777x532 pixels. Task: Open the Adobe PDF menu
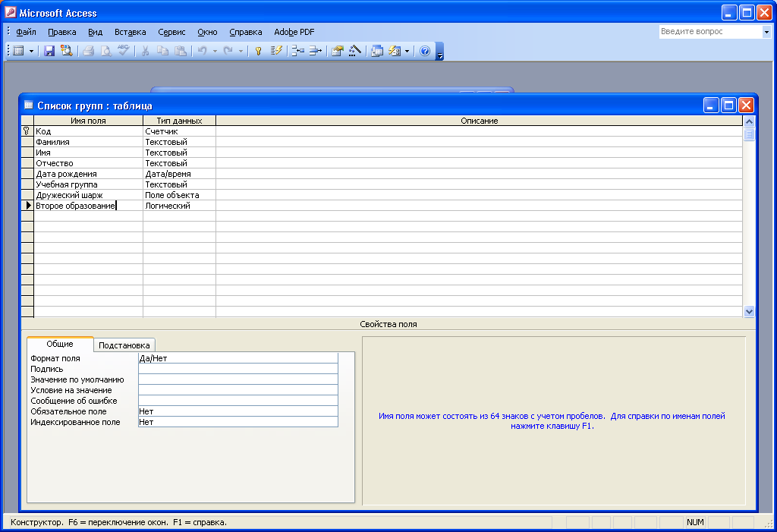(x=294, y=32)
